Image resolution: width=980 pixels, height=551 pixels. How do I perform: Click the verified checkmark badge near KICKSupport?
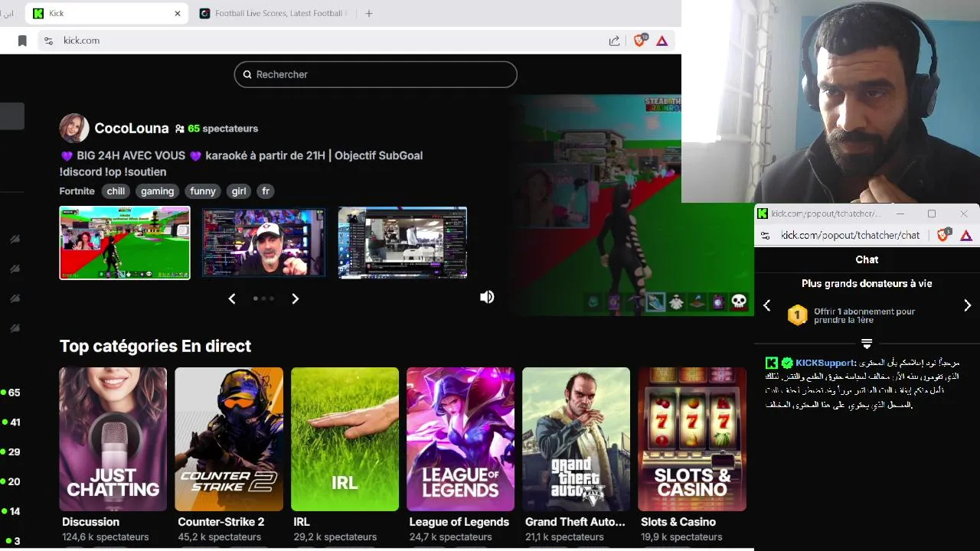787,363
